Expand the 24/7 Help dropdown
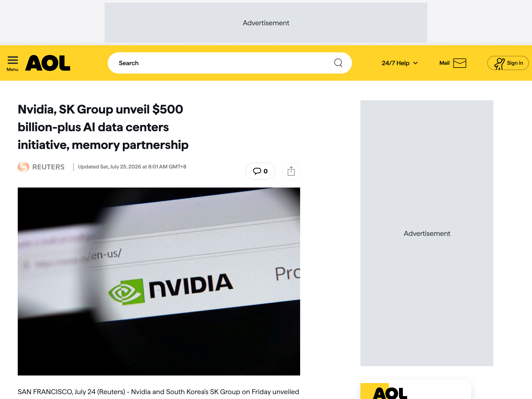Screen dimensions: 532x399 [x=400, y=63]
